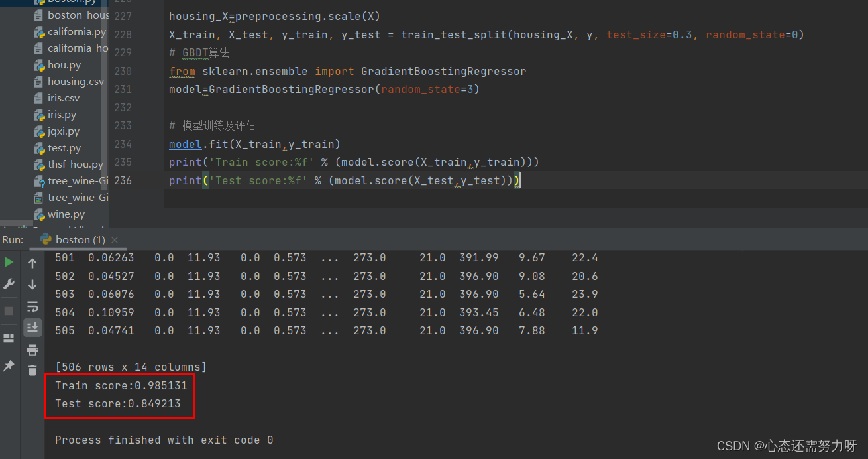Toggle scroll to end of console
This screenshot has height=459, width=868.
tap(32, 327)
